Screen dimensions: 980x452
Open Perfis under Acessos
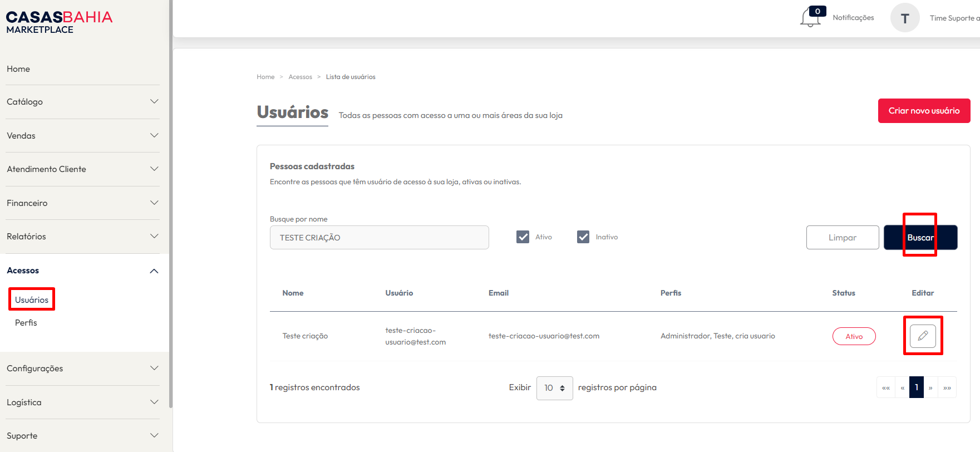pos(26,323)
